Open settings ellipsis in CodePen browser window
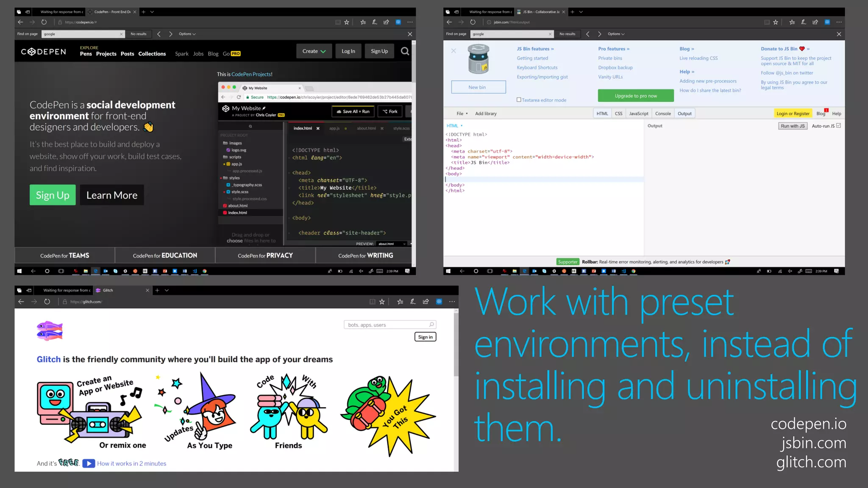 tap(410, 22)
